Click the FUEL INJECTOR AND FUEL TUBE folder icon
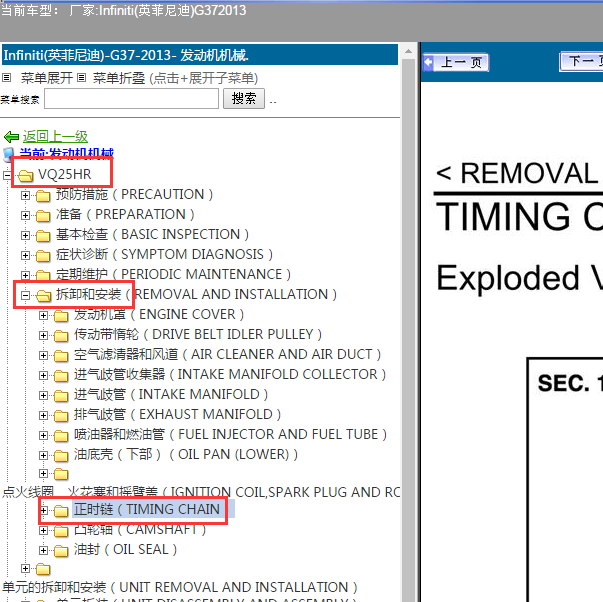Viewport: 603px width, 602px height. pos(61,436)
